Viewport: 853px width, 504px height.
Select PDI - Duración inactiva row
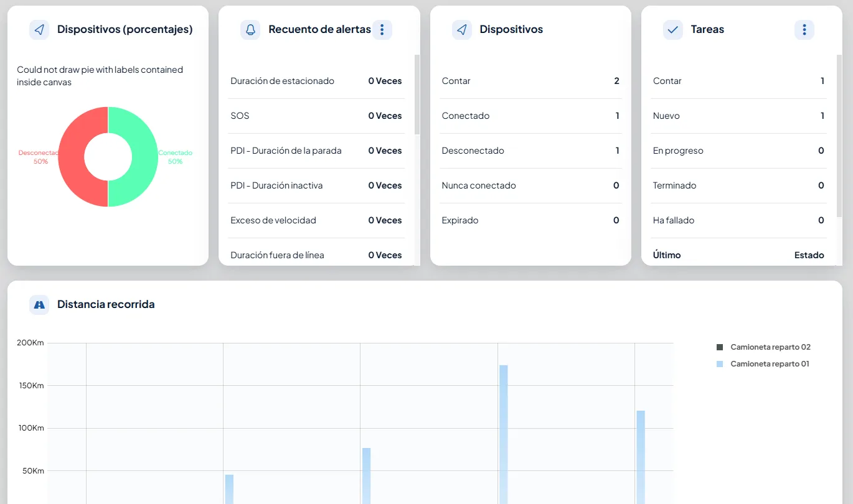point(316,185)
